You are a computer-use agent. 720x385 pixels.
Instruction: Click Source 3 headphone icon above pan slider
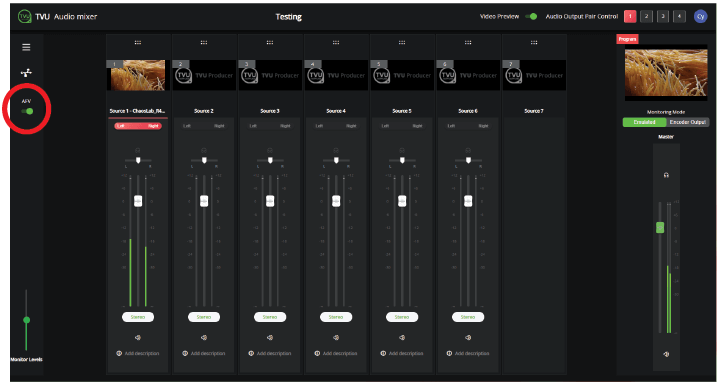pos(270,151)
